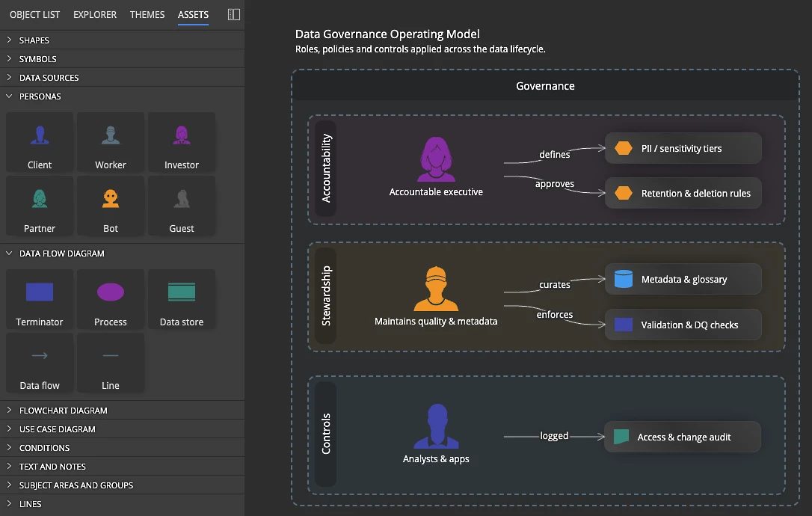
Task: Choose the Line asset
Action: tap(111, 363)
